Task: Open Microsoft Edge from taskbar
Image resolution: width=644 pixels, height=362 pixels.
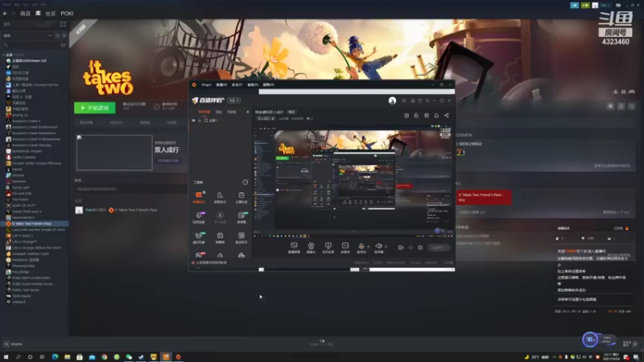Action: (x=55, y=356)
